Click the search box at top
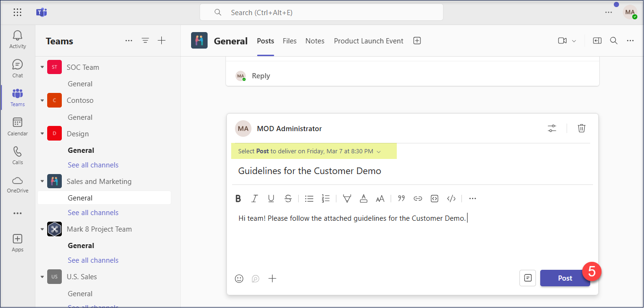Image resolution: width=644 pixels, height=308 pixels. tap(321, 13)
